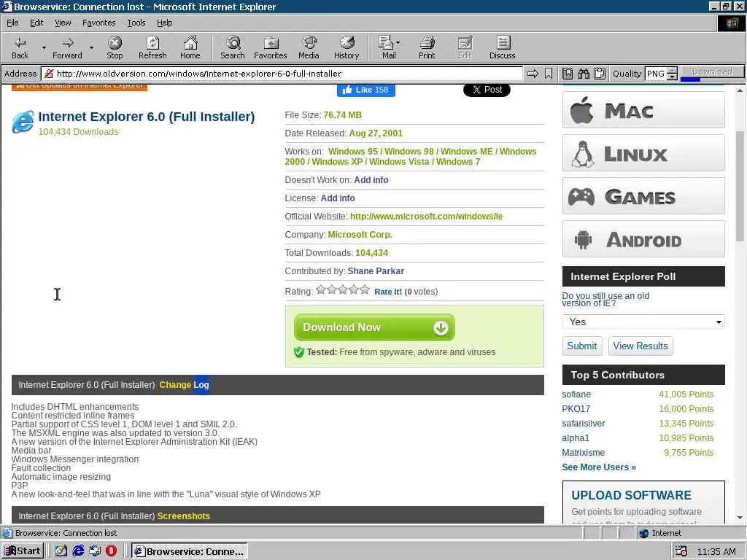The height and width of the screenshot is (560, 747).
Task: Click the first quick launch notepad icon
Action: click(61, 551)
